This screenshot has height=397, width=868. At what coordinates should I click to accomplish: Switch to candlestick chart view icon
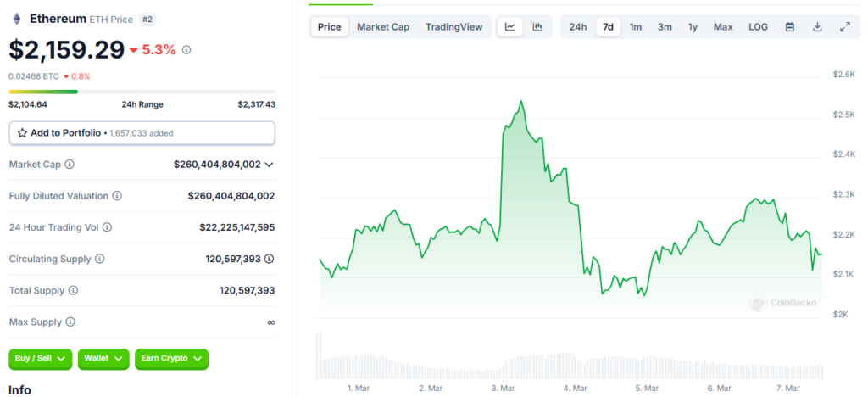point(537,26)
